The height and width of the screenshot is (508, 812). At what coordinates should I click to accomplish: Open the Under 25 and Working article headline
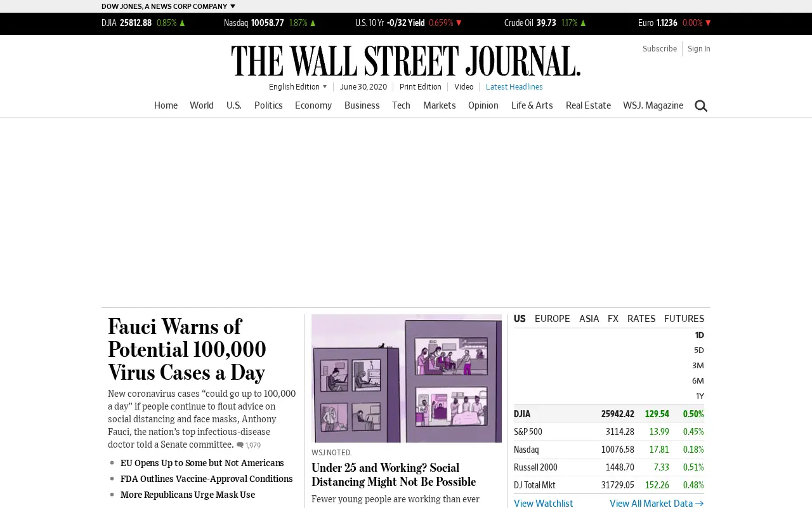393,475
